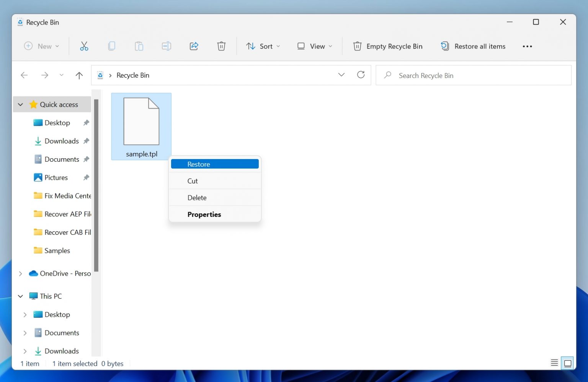
Task: Switch to details view in status bar
Action: pyautogui.click(x=554, y=362)
